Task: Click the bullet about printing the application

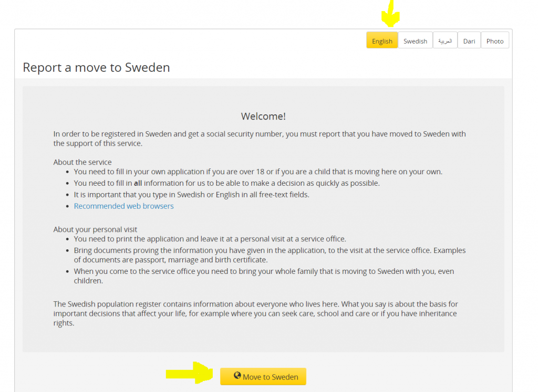Action: tap(210, 239)
